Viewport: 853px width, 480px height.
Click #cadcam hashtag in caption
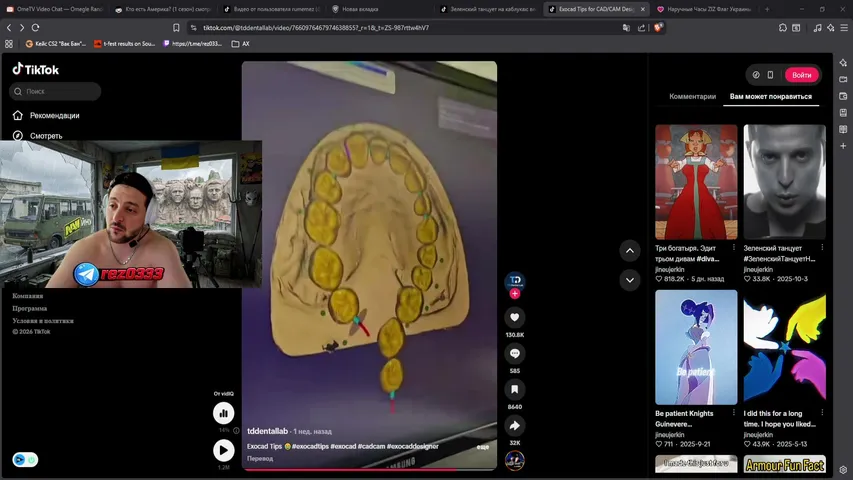pyautogui.click(x=371, y=446)
